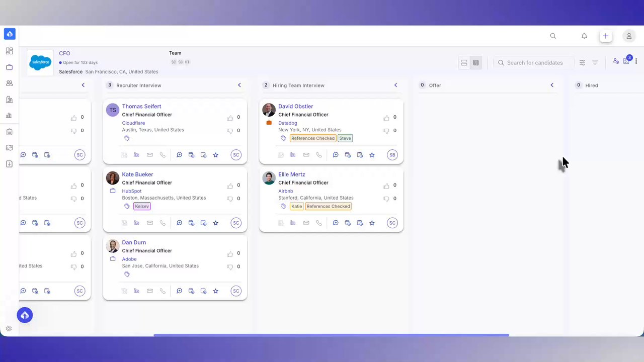This screenshot has width=644, height=362.
Task: Open the floating blue help launcher button
Action: pyautogui.click(x=25, y=315)
